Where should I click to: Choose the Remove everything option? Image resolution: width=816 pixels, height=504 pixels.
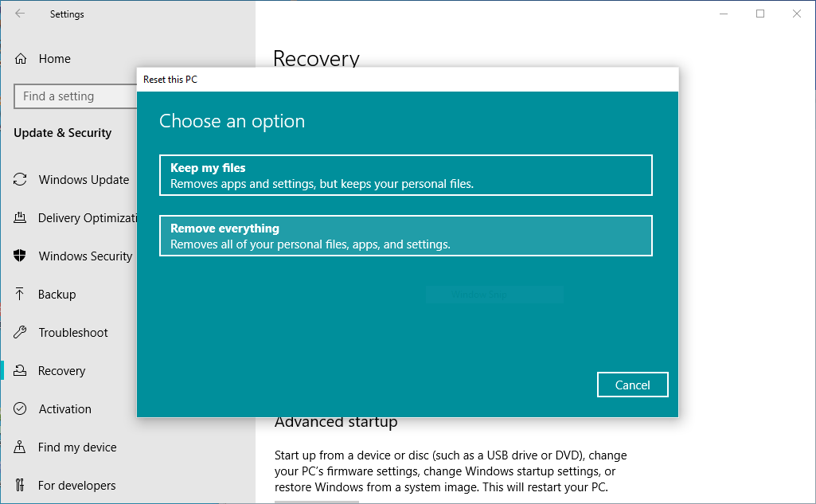(x=406, y=235)
